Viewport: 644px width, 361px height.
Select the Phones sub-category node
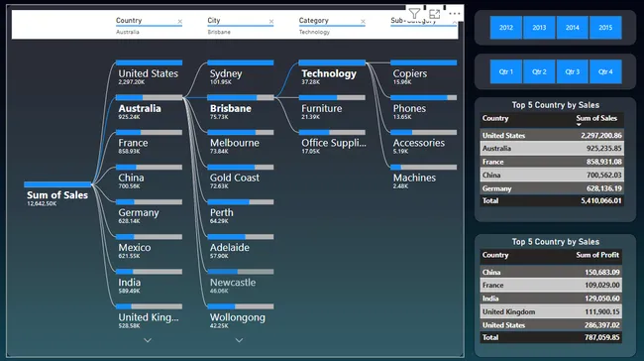coord(423,108)
